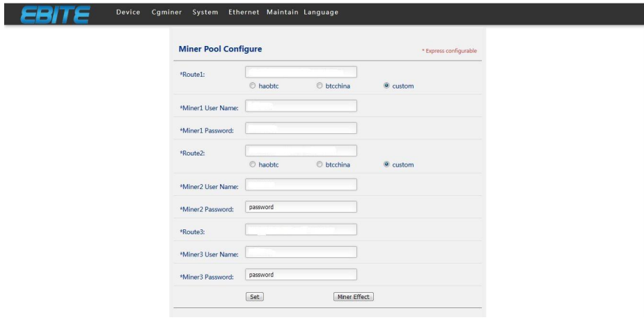Open the Cgminer menu
The height and width of the screenshot is (320, 644).
(x=167, y=13)
